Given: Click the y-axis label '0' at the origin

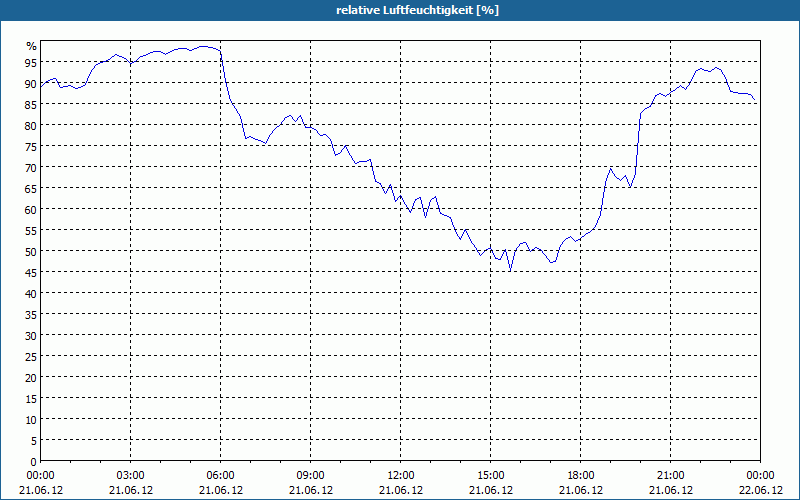Looking at the screenshot, I should tap(34, 462).
